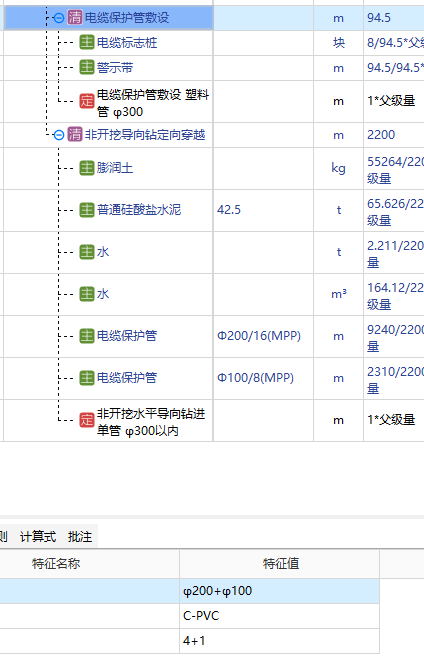Viewport: 424px width, 671px height.
Task: Click the kg unit cell for 膨润土
Action: pyautogui.click(x=338, y=168)
